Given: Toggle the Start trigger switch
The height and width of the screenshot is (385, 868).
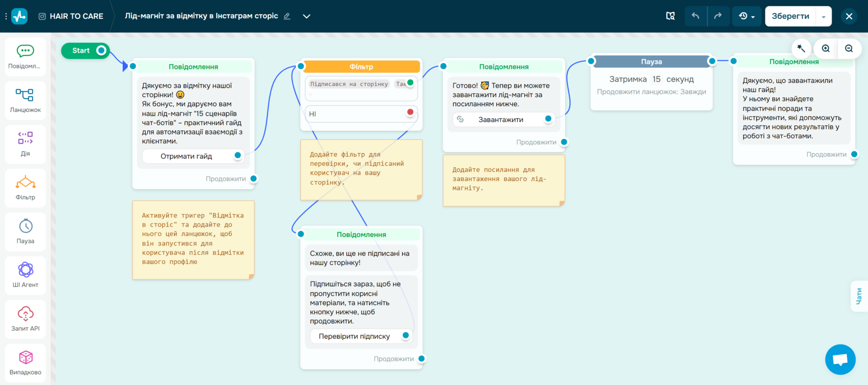Looking at the screenshot, I should [101, 50].
